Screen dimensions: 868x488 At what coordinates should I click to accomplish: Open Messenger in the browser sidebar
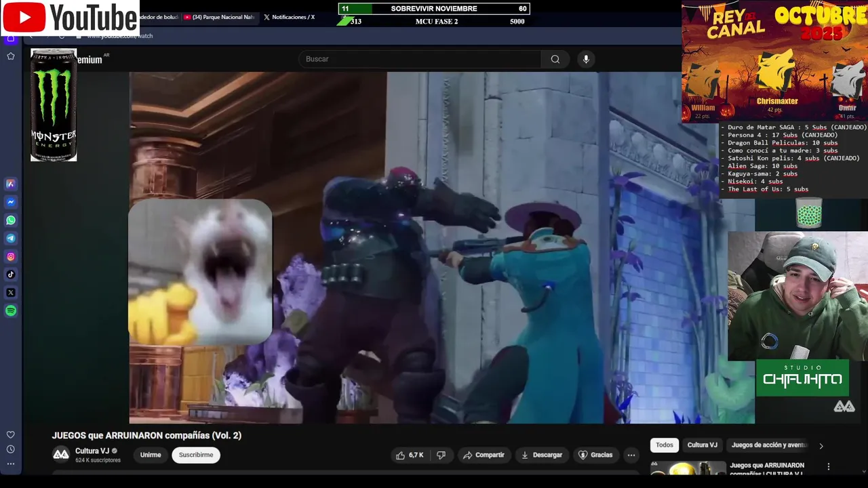(11, 202)
